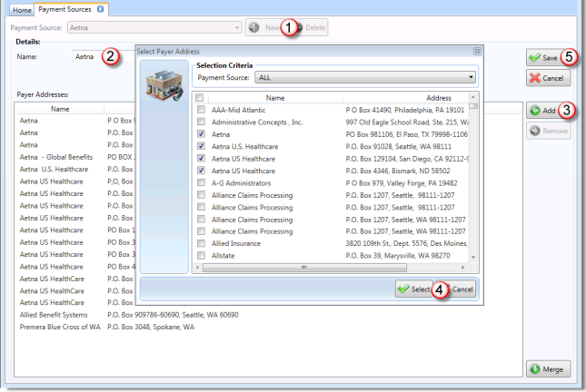Toggle the select-all header checkbox
Viewport: 586px width, 392px height.
coord(200,96)
